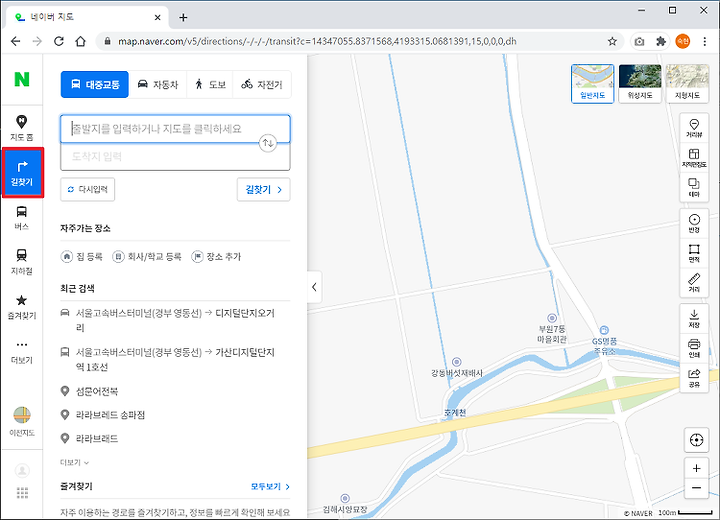
Task: Click the 도착지 destination input field
Action: [175, 157]
